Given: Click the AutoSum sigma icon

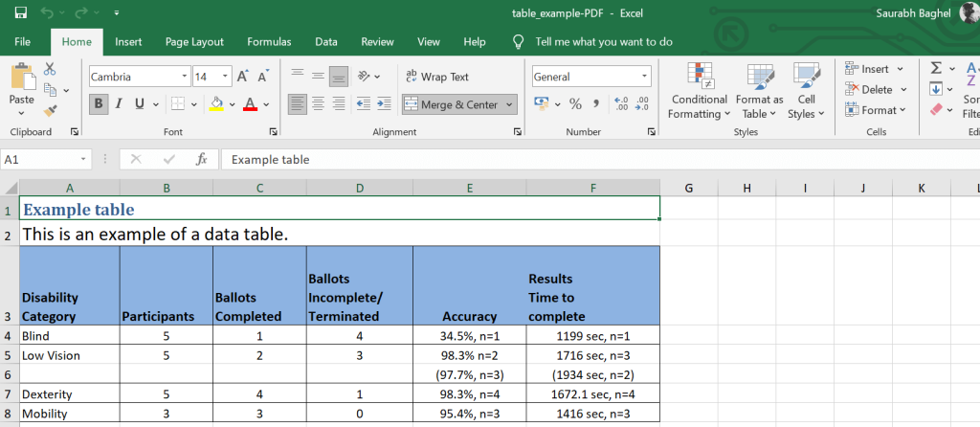Looking at the screenshot, I should click(x=937, y=69).
